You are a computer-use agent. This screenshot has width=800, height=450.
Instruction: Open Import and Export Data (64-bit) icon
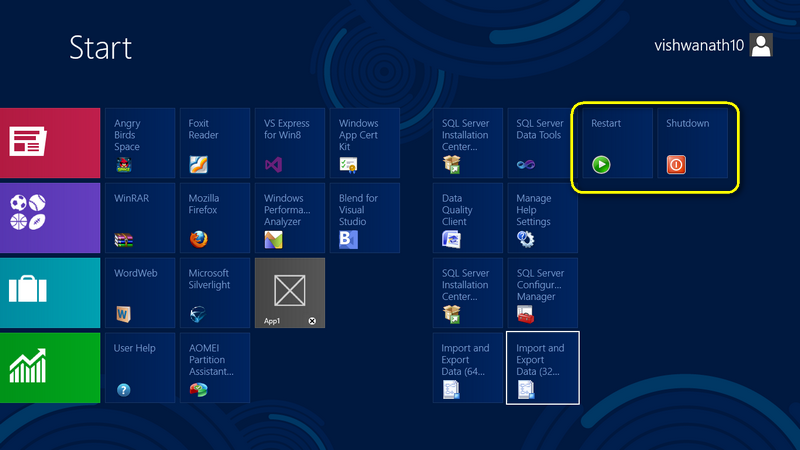coord(452,390)
